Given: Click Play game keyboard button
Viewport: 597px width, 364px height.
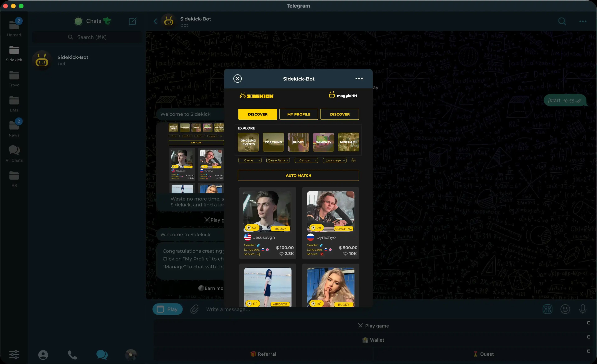Looking at the screenshot, I should point(373,326).
